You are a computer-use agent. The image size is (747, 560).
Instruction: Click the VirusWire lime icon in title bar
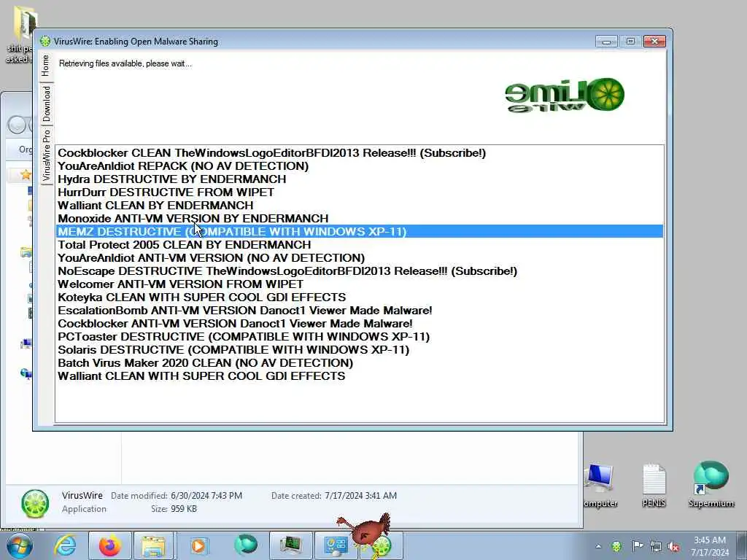45,42
